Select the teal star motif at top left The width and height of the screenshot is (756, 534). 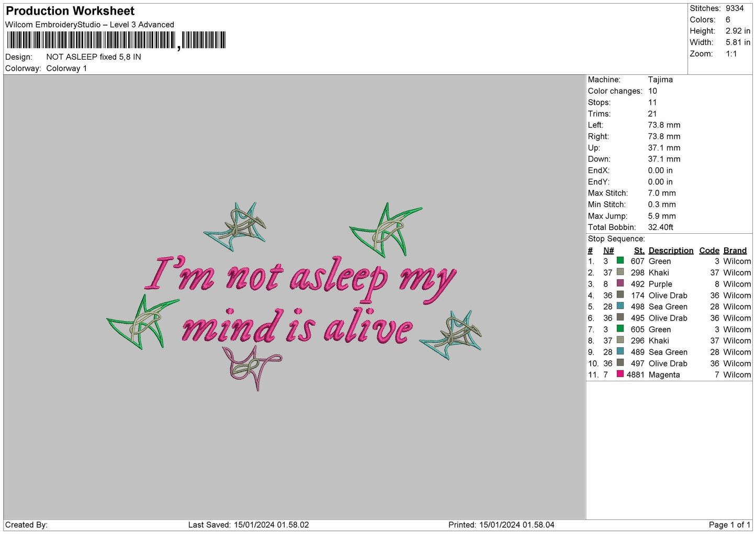(x=234, y=227)
